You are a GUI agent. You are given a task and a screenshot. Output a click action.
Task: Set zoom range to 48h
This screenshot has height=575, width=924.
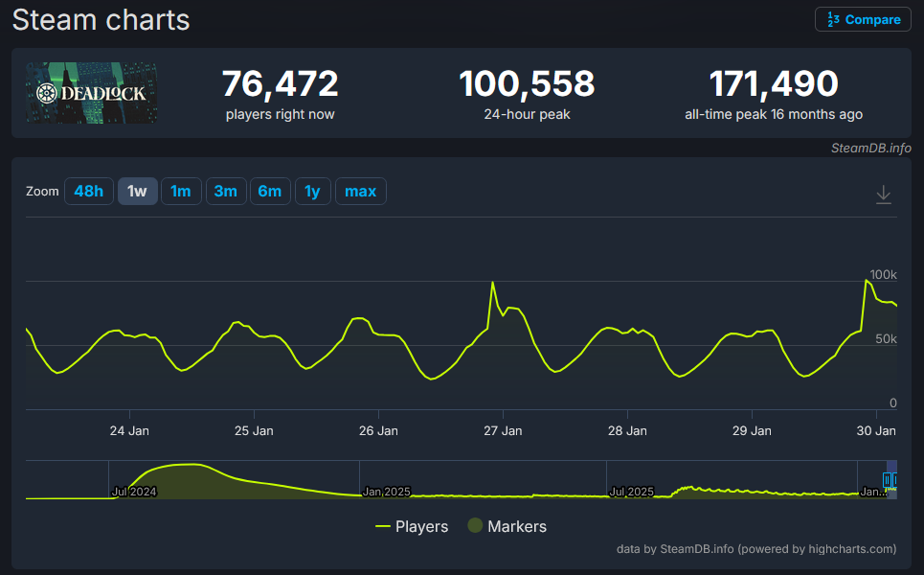[x=88, y=191]
